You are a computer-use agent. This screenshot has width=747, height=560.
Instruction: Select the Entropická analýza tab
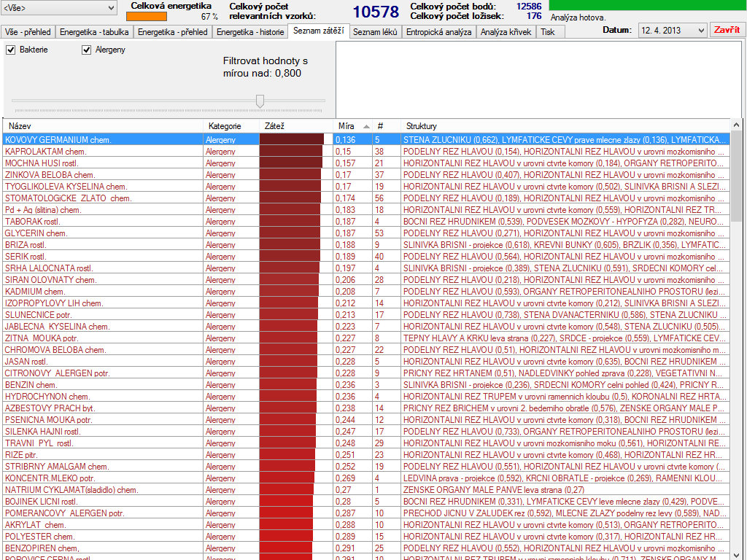coord(438,32)
